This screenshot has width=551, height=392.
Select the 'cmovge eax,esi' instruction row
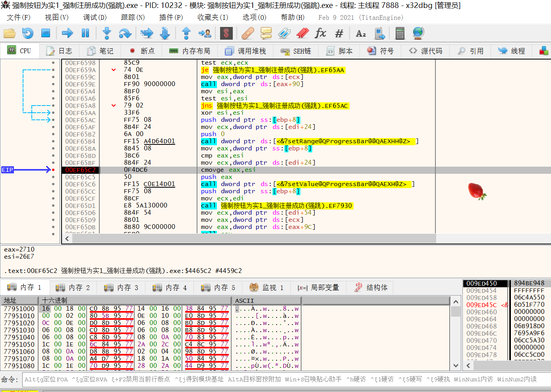point(306,170)
